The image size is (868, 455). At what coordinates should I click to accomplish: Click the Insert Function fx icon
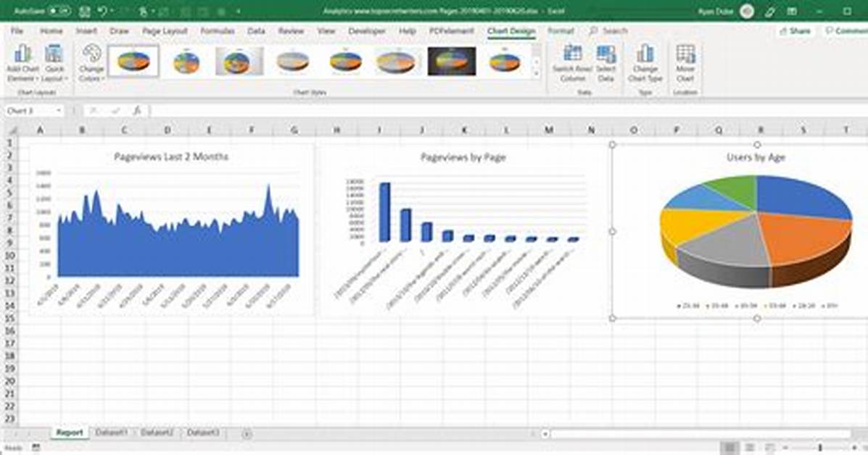pyautogui.click(x=137, y=111)
